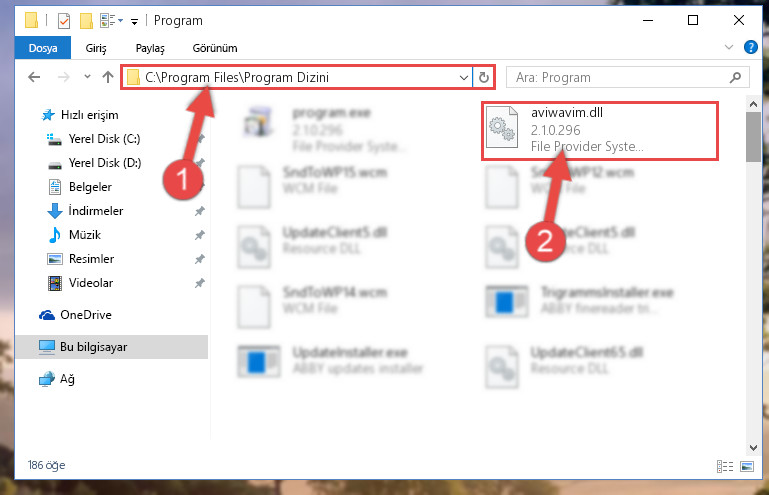The height and width of the screenshot is (495, 769).
Task: Select Yerel Disk (C:) in sidebar
Action: (104, 139)
